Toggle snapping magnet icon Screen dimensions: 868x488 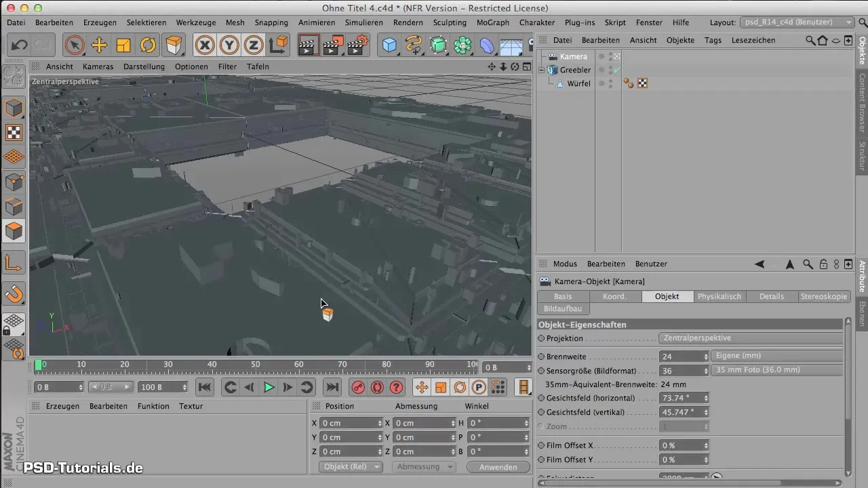click(x=14, y=293)
